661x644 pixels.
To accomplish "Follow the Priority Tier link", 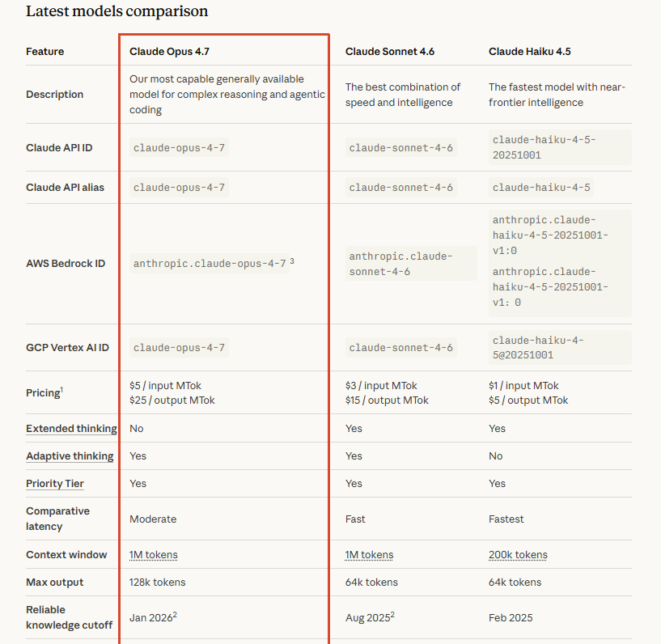I will (x=55, y=484).
